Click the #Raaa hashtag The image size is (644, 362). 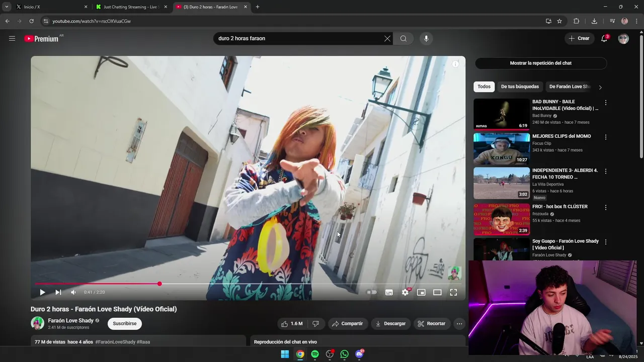coord(143,342)
